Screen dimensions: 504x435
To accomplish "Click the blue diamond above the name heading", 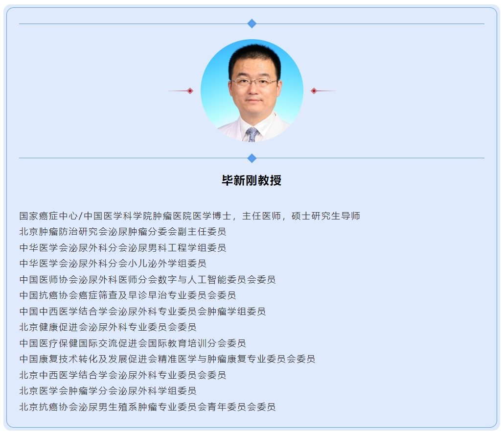I will click(x=252, y=158).
